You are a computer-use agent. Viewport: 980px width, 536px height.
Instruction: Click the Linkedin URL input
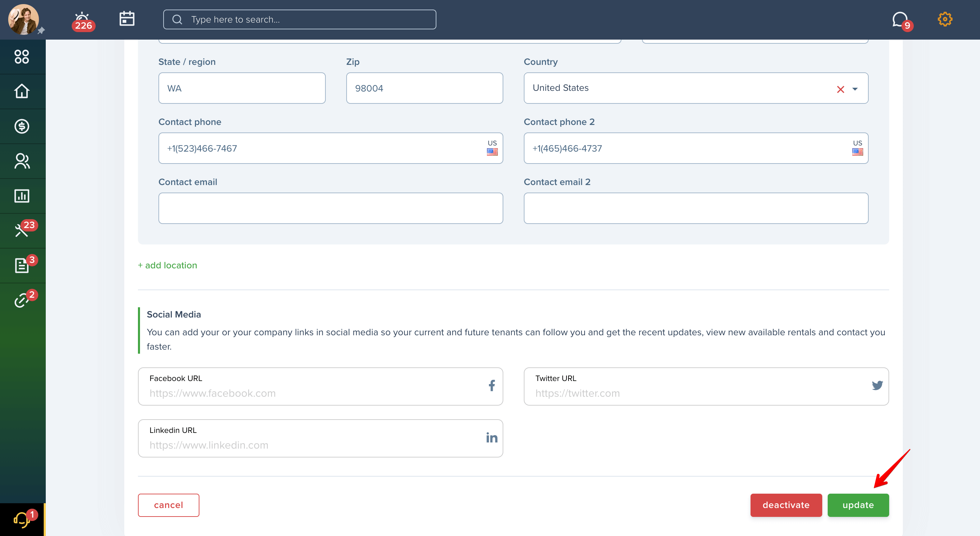320,439
